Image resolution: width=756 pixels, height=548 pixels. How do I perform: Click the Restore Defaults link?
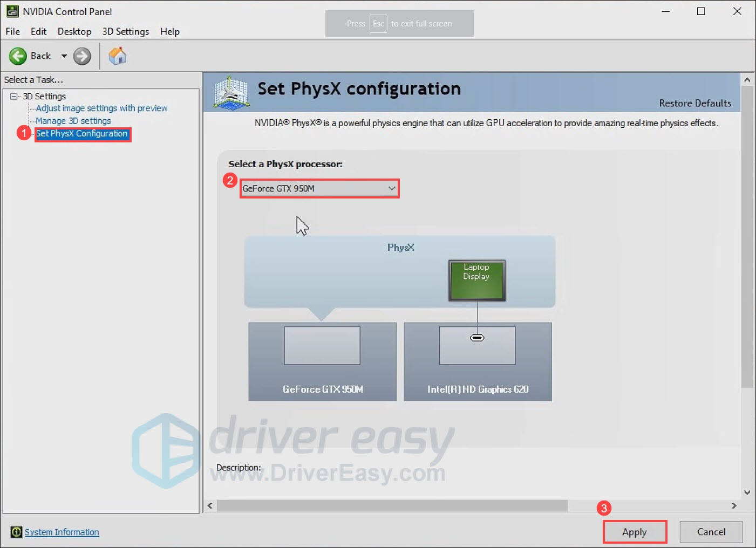pyautogui.click(x=695, y=103)
